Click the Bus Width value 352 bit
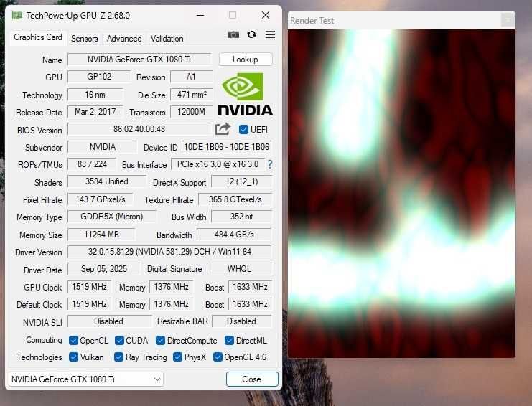532x406 pixels. click(x=241, y=217)
